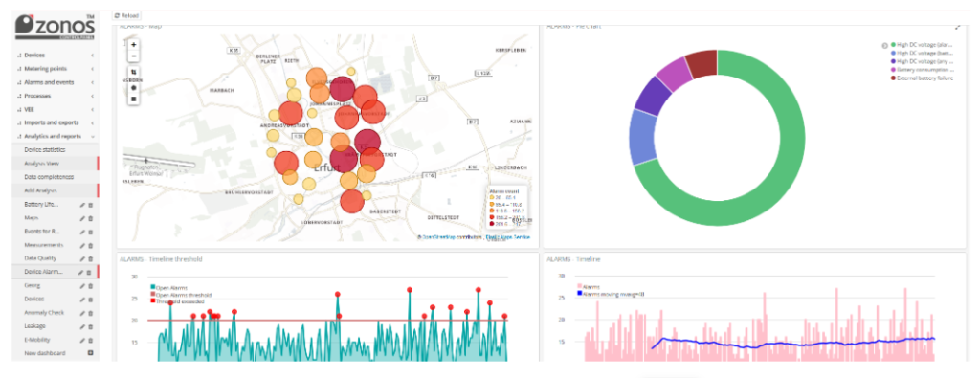Screen dimensions: 980x378
Task: Click the bottom tool icon below map zoom buttons
Action: (x=134, y=99)
